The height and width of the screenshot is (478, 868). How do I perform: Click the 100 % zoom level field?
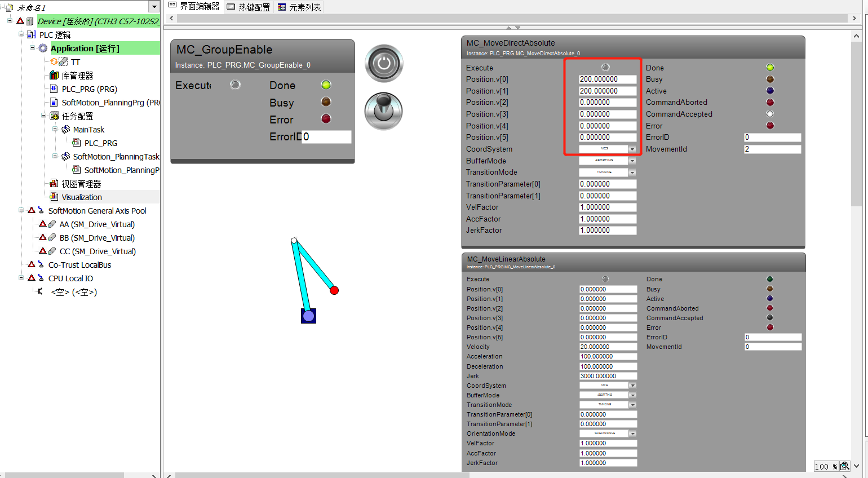click(826, 466)
